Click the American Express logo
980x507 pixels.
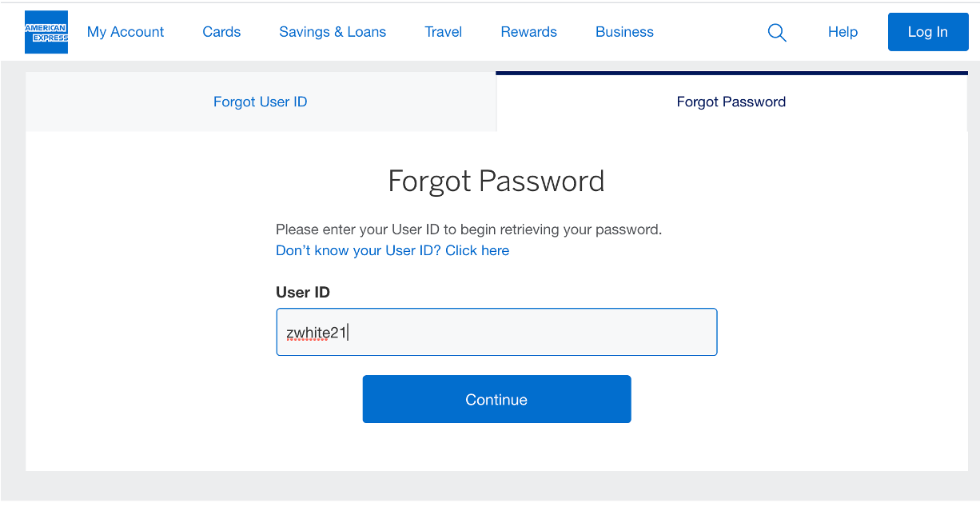46,32
